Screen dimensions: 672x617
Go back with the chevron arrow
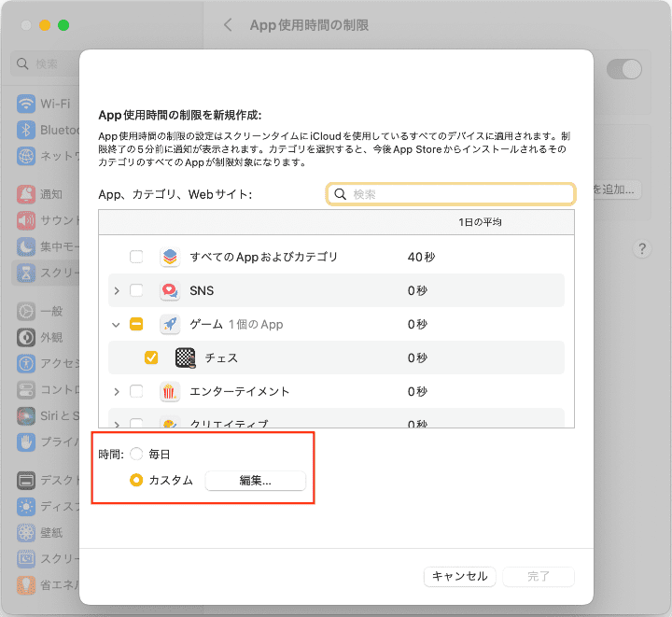(x=228, y=25)
